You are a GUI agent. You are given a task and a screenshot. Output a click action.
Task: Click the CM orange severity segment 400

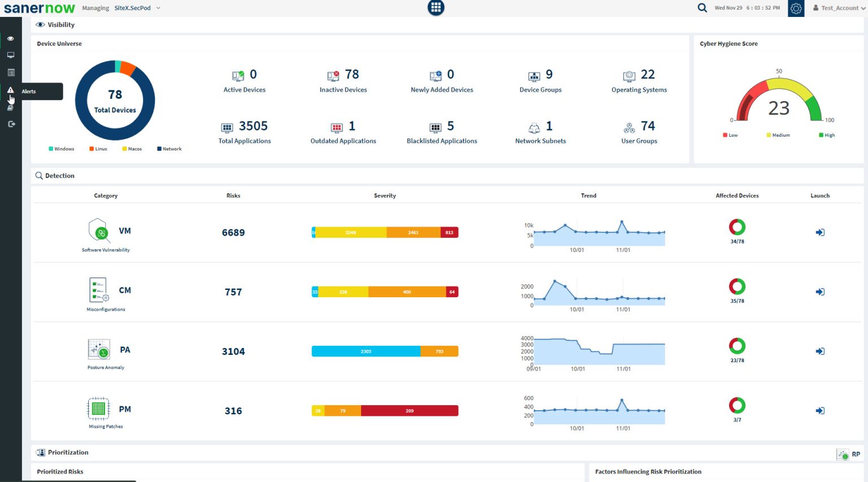point(407,292)
